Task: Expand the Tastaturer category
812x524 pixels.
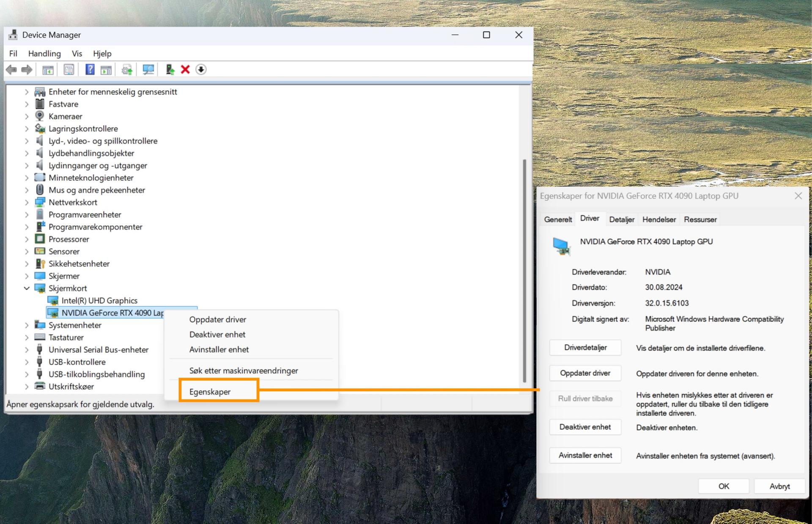Action: coord(27,337)
